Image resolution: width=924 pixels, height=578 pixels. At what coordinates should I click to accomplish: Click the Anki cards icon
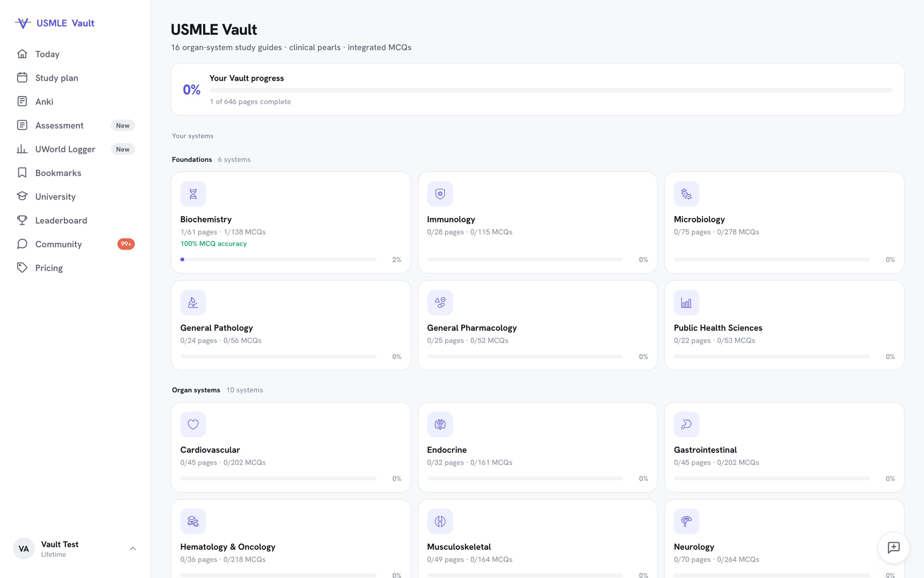(22, 101)
